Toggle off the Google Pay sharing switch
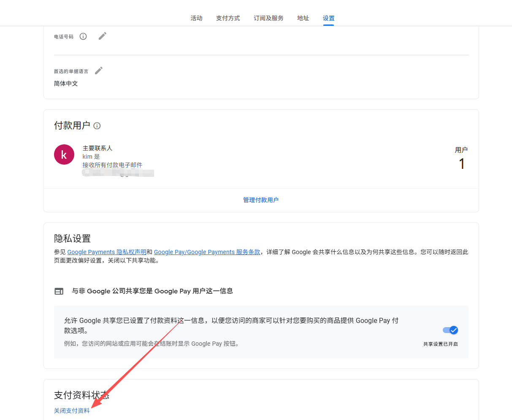This screenshot has width=512, height=420. point(450,330)
